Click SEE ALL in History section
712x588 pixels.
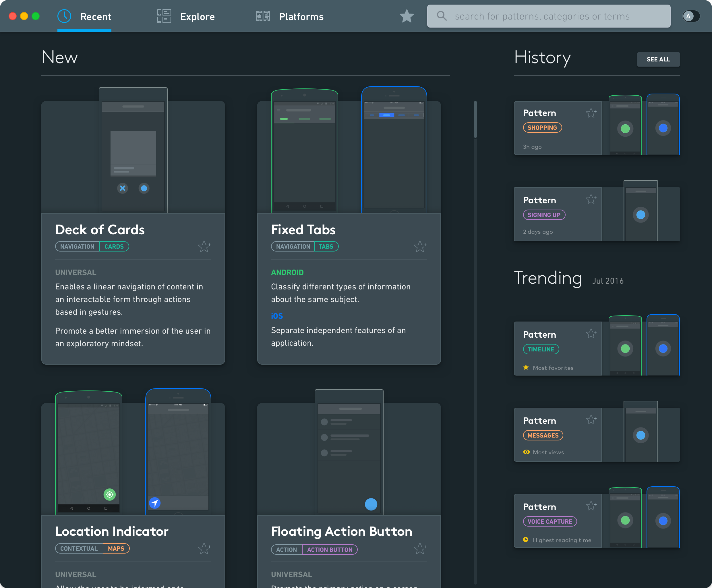(x=658, y=59)
